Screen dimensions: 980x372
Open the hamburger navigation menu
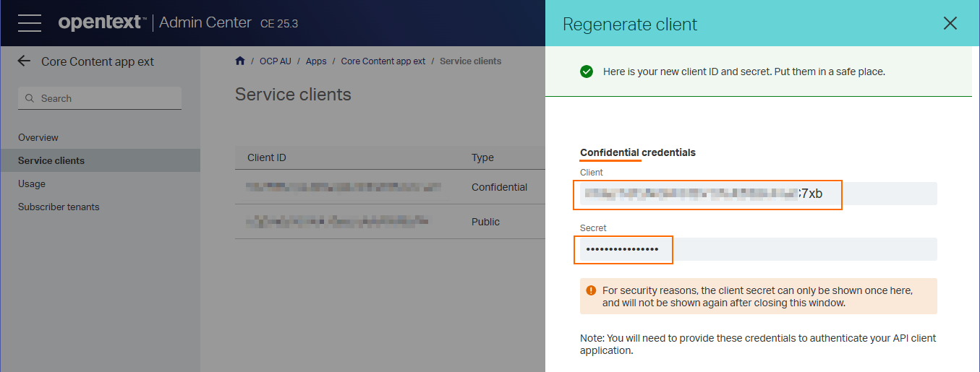(30, 22)
